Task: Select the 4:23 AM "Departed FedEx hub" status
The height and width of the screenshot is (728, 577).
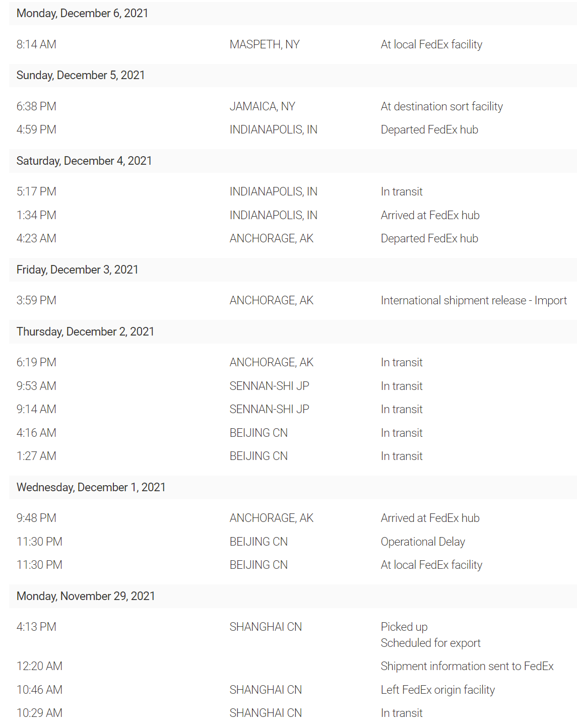Action: coord(429,238)
